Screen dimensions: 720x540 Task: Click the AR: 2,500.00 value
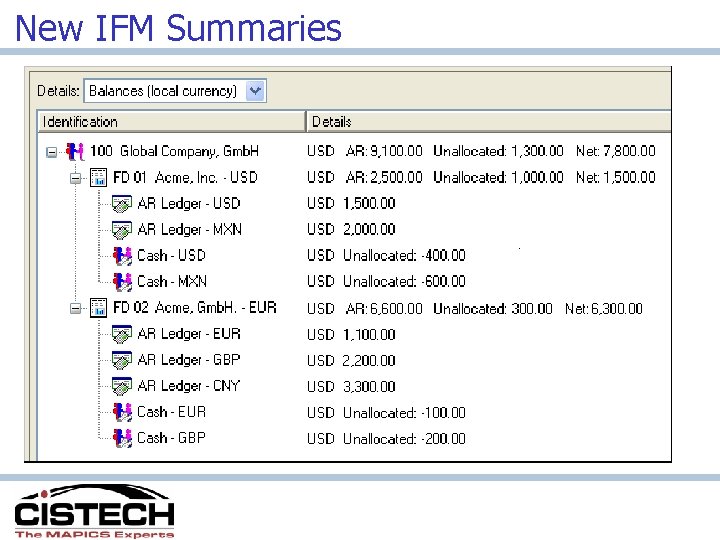[384, 177]
